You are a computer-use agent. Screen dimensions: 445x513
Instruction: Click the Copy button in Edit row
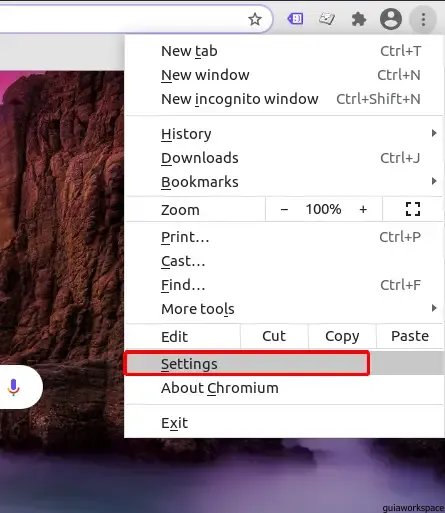pyautogui.click(x=342, y=336)
